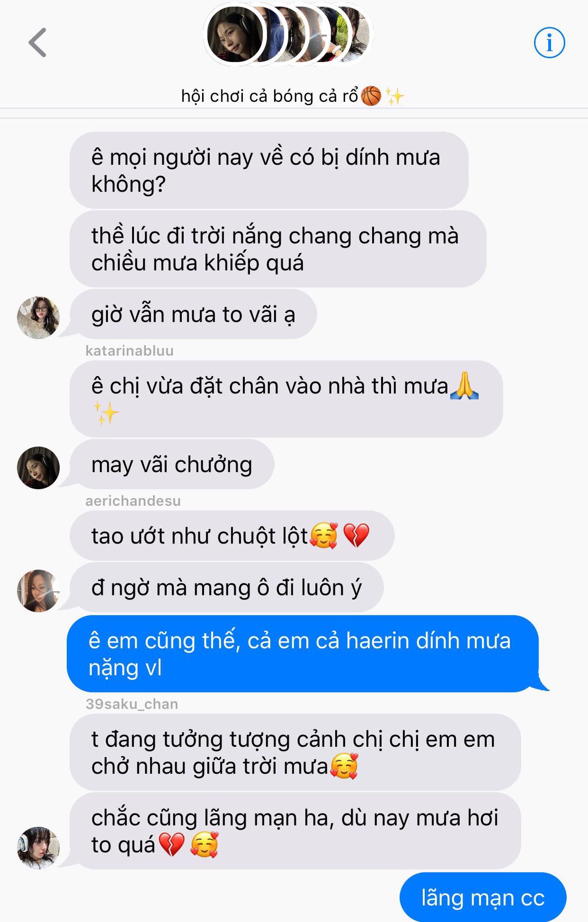Tap the group avatar stack at top
This screenshot has width=588, height=922.
coord(288,34)
